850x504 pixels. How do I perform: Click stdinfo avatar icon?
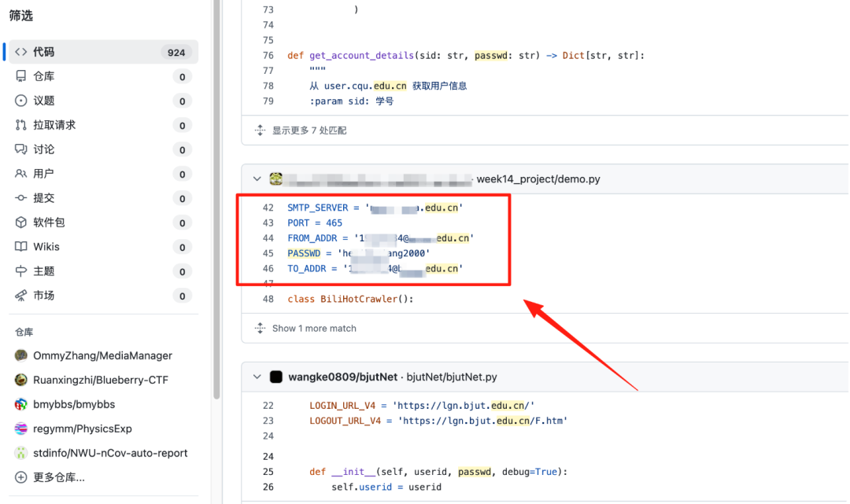[20, 453]
